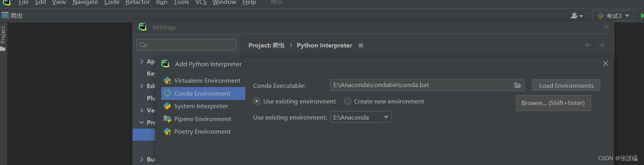Go forward with Settings right arrow
This screenshot has width=644, height=165.
tap(601, 45)
